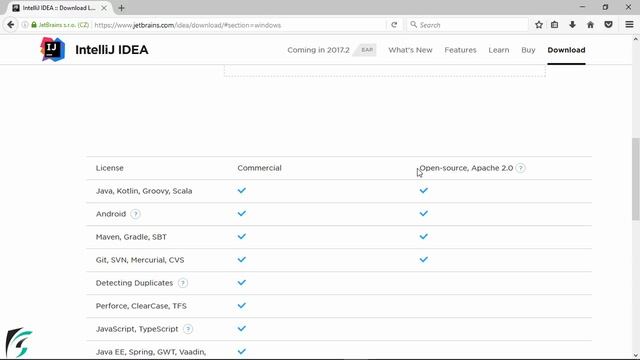The image size is (640, 360).
Task: Click the page vertical scrollbar thumb
Action: [636, 180]
